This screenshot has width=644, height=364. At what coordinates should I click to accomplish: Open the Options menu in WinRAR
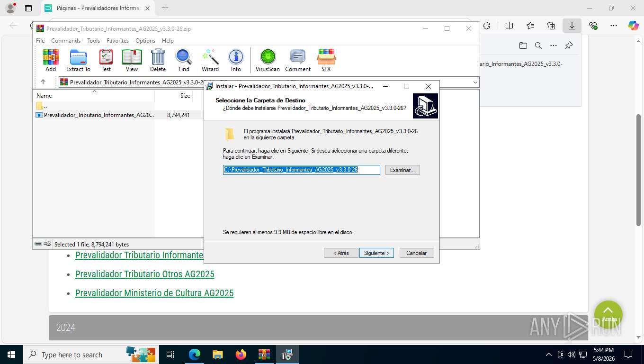coord(145,41)
